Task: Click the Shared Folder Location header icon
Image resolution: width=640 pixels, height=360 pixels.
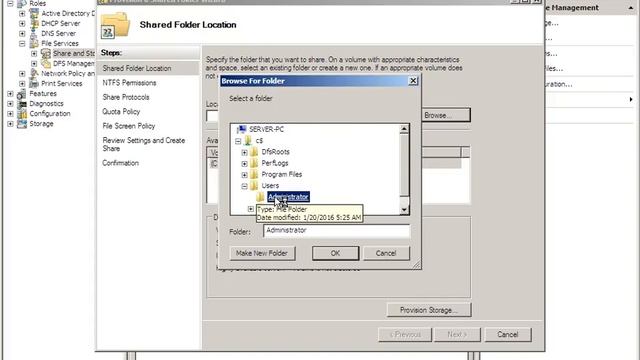Action: tap(115, 25)
